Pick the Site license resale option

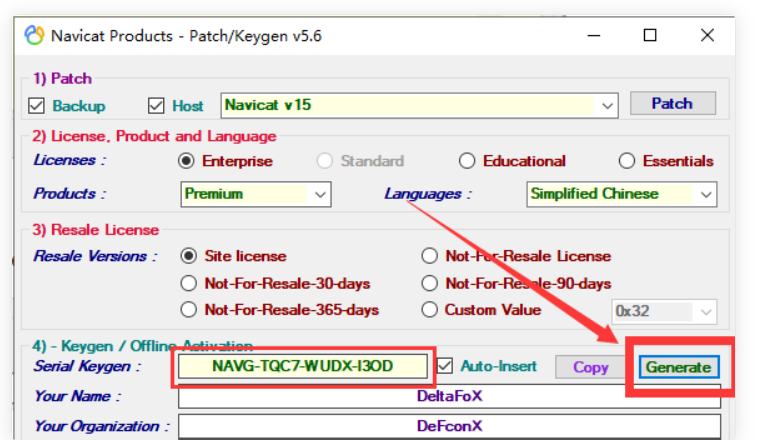point(189,256)
